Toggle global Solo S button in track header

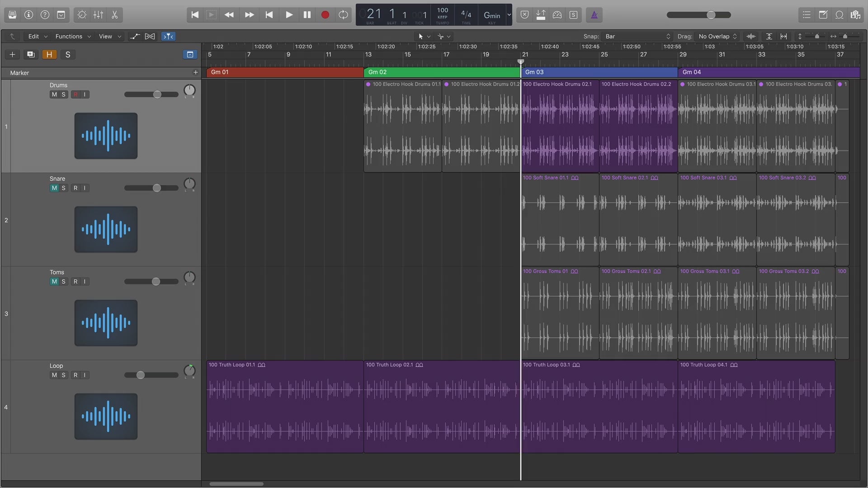(x=68, y=55)
